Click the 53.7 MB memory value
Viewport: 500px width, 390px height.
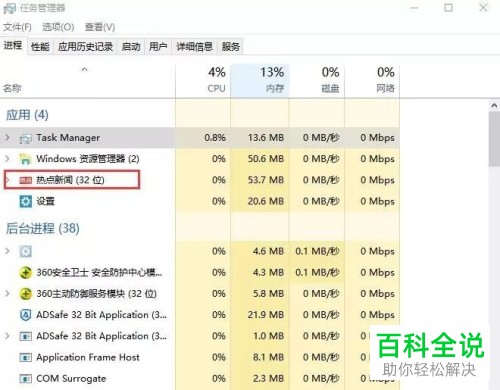pyautogui.click(x=266, y=180)
